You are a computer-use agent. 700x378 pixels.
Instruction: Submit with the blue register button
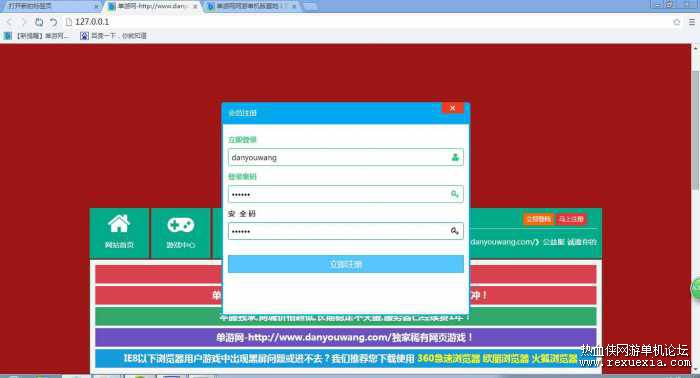[346, 264]
